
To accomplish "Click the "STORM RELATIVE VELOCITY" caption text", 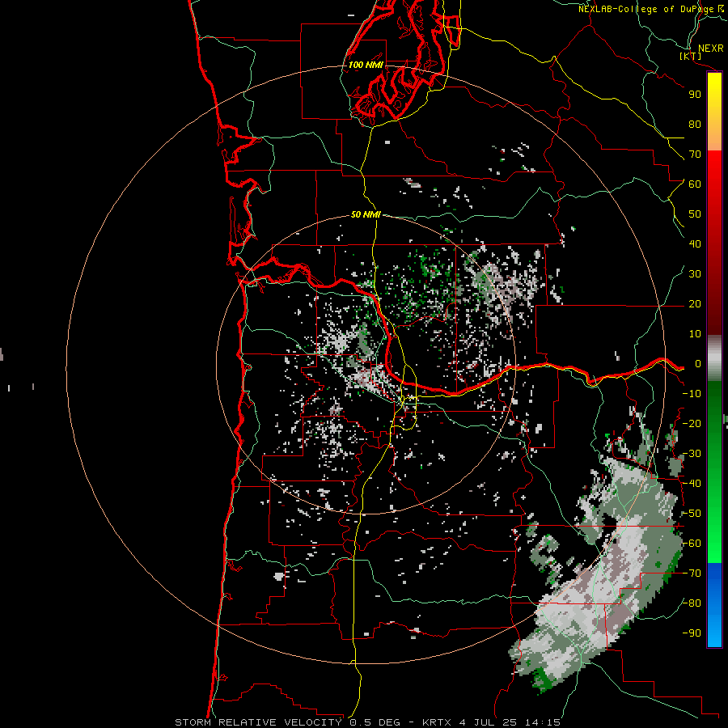I will (258, 722).
